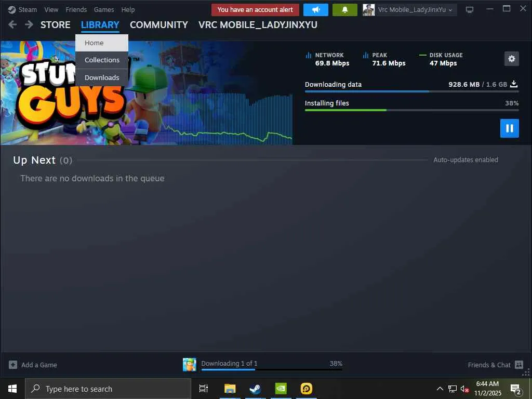Image resolution: width=532 pixels, height=399 pixels.
Task: Open the yellow LDPlayer taskbar icon
Action: 306,389
